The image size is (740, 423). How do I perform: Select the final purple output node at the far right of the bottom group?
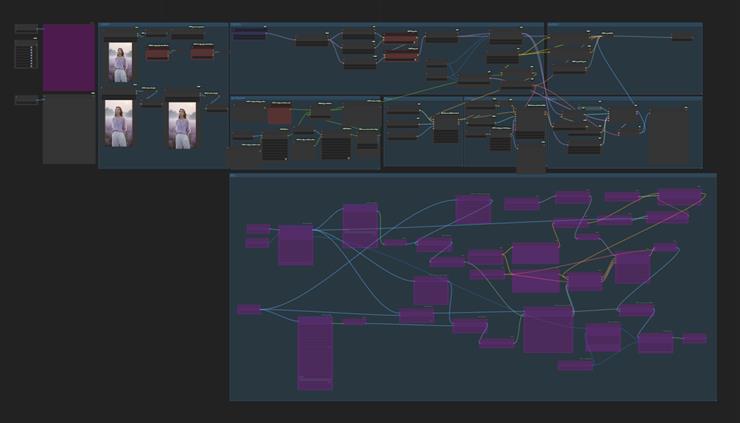click(x=695, y=338)
